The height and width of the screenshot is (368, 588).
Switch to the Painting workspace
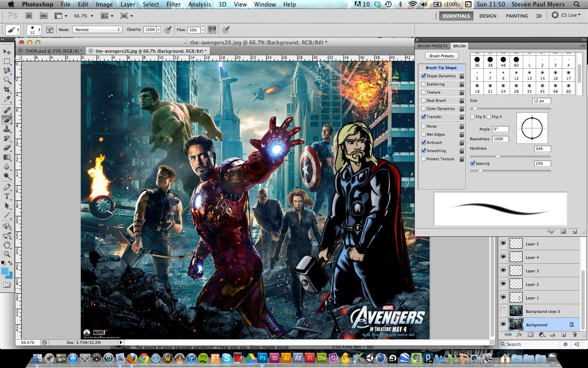coord(517,16)
